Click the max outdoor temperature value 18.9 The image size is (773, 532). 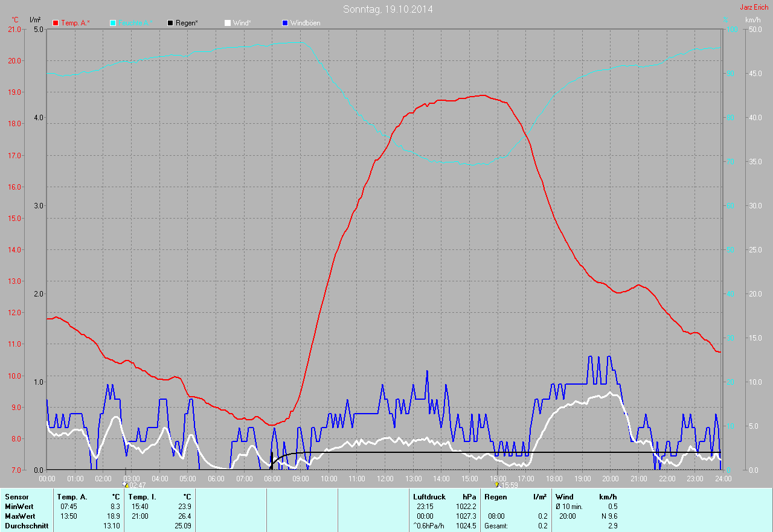pos(114,516)
